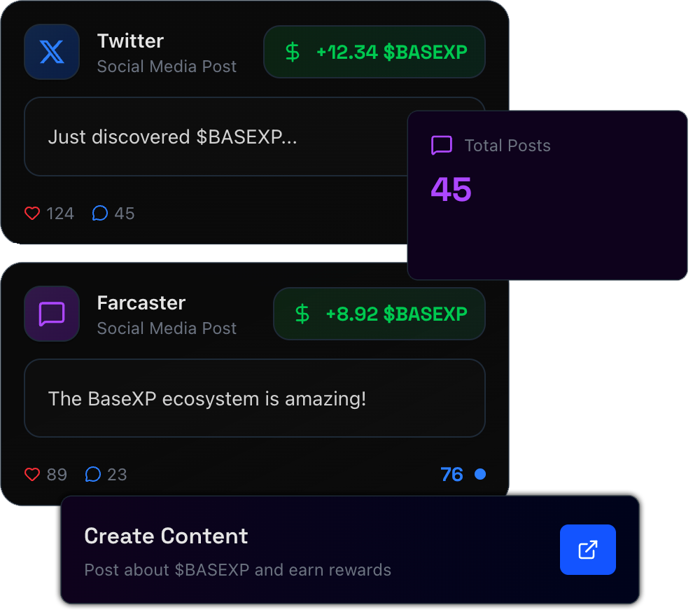
Task: Open Create Content with the external link icon
Action: (587, 550)
